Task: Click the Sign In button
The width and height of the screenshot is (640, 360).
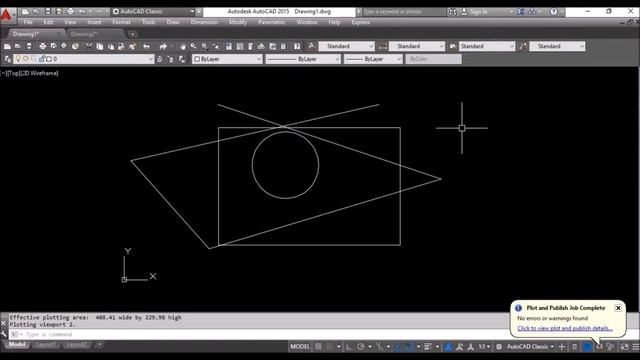Action: 478,12
